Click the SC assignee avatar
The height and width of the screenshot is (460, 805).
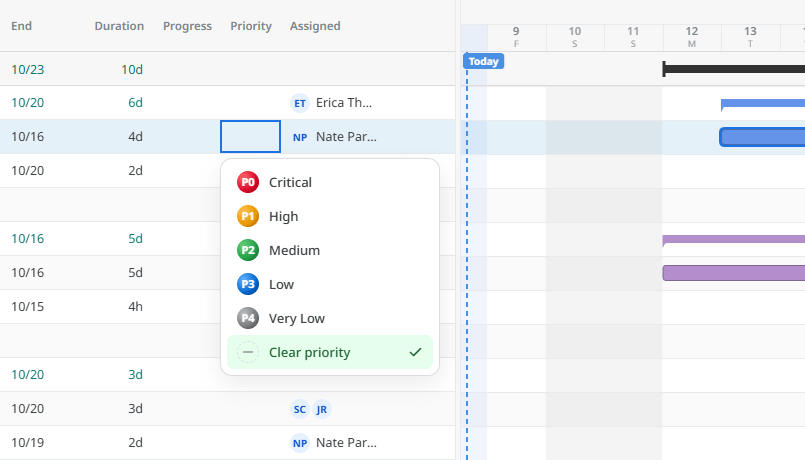tap(300, 409)
